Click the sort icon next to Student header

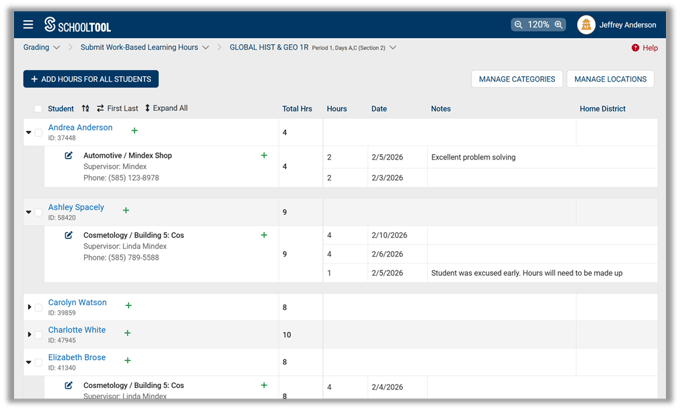coord(85,108)
